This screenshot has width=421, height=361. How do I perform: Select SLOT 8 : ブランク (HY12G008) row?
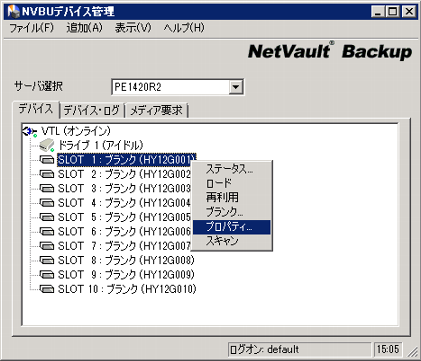pyautogui.click(x=126, y=260)
